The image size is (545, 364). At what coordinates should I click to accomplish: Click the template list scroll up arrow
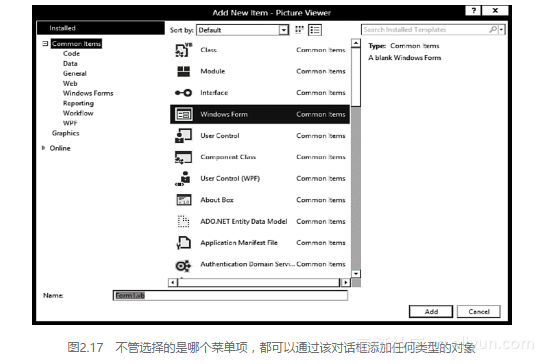click(x=356, y=43)
